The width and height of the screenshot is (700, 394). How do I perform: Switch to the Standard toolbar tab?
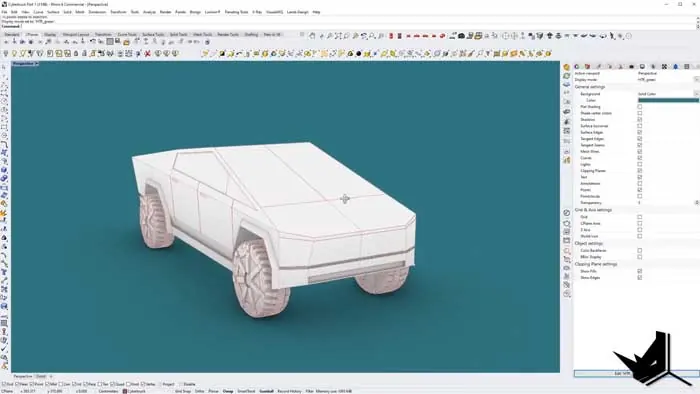click(12, 34)
